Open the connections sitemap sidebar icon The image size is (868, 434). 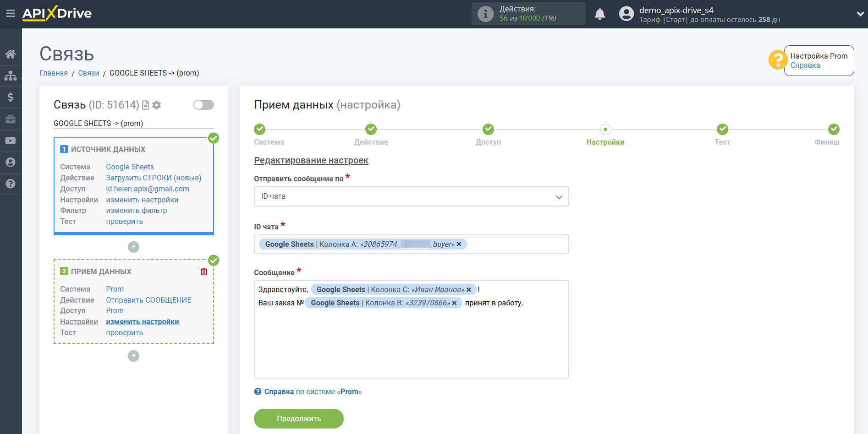pos(11,76)
